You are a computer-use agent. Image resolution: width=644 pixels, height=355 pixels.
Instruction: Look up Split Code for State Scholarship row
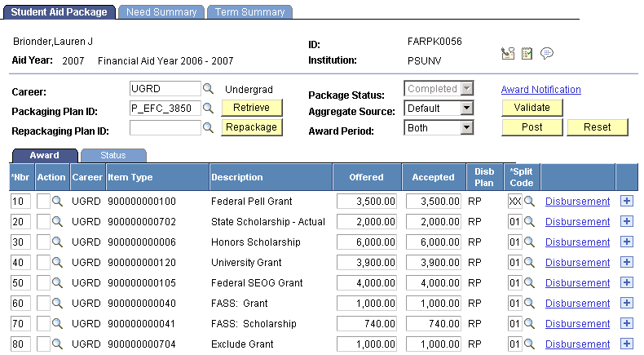tap(529, 222)
